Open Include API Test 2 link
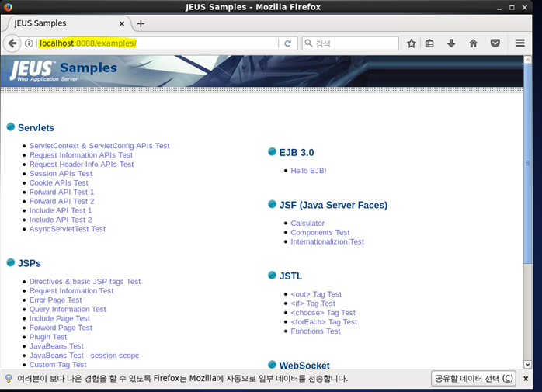 point(61,220)
